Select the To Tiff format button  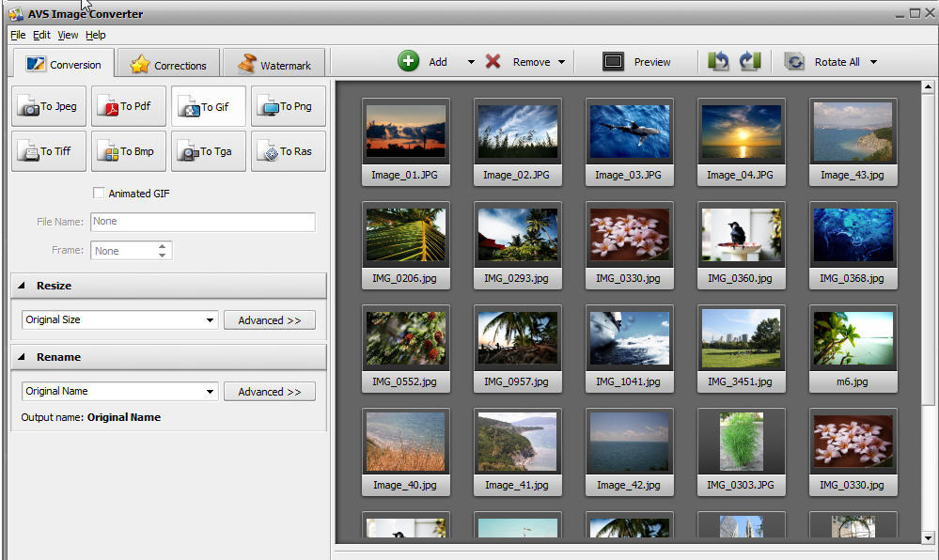pyautogui.click(x=48, y=150)
